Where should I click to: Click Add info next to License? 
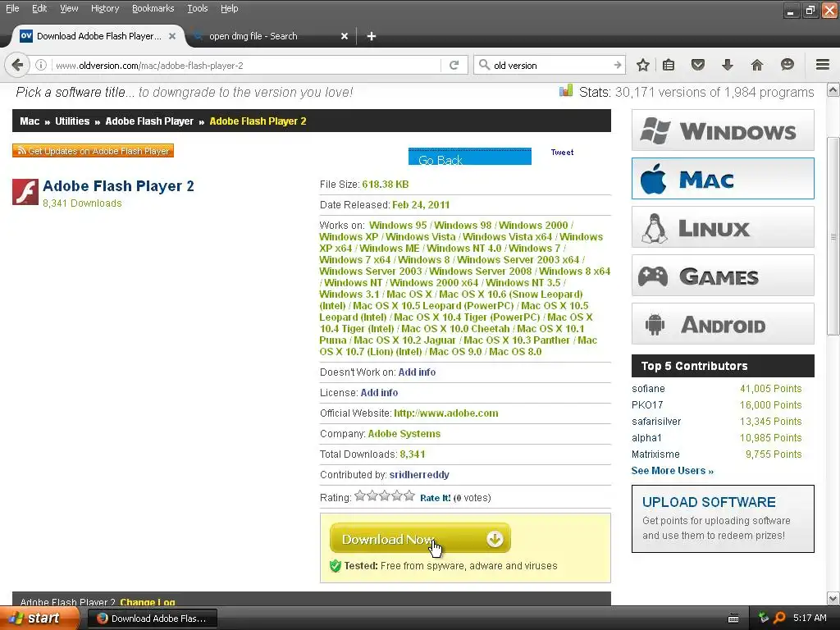tap(379, 393)
